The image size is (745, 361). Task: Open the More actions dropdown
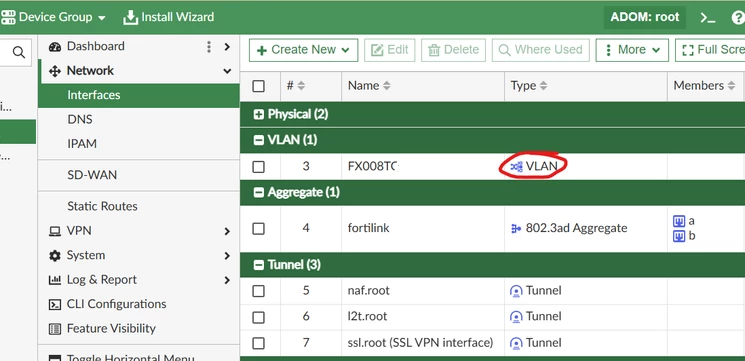632,50
